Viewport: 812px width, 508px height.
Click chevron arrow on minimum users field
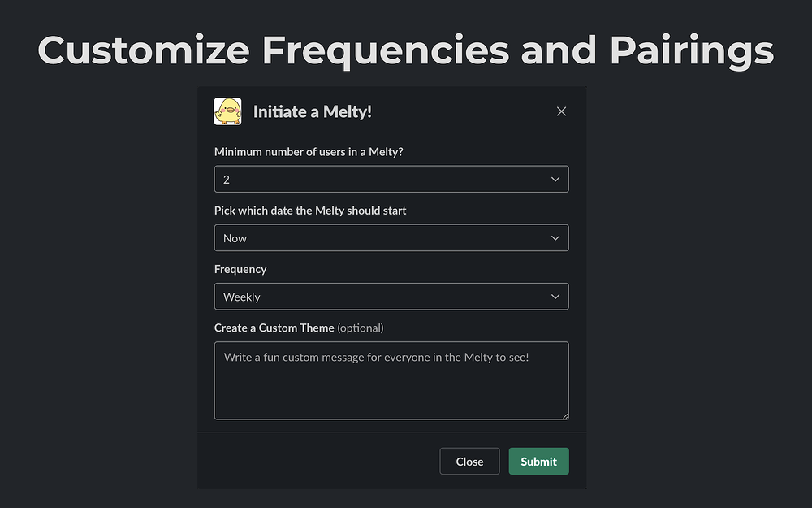[x=555, y=180]
